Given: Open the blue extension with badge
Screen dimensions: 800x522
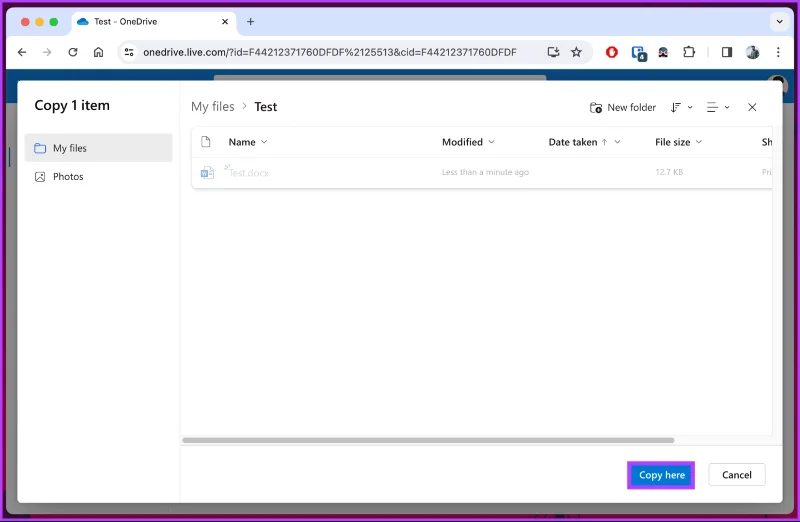Looking at the screenshot, I should (638, 53).
